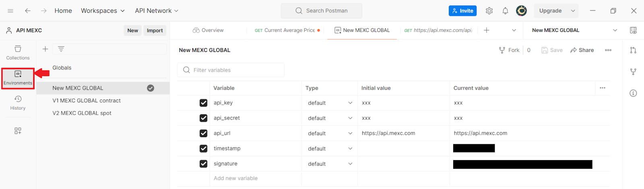Switch to the Overview tab
Screen dimensions: 644x189
[x=208, y=30]
